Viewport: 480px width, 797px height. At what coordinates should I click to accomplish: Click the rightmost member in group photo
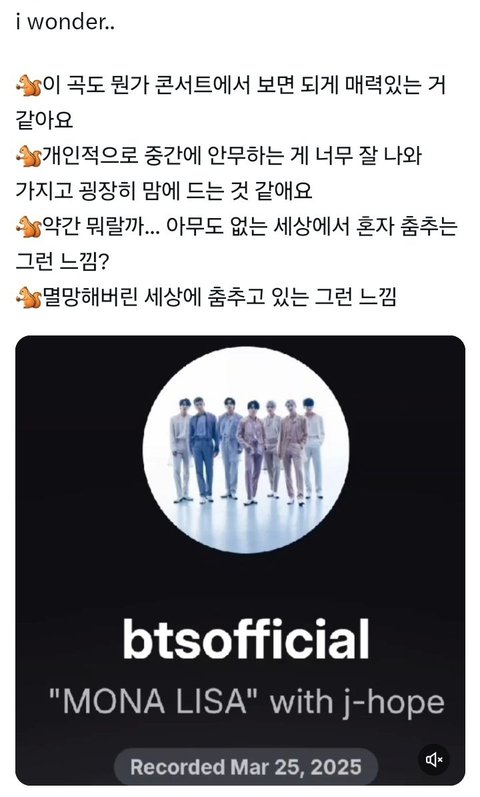coord(312,448)
